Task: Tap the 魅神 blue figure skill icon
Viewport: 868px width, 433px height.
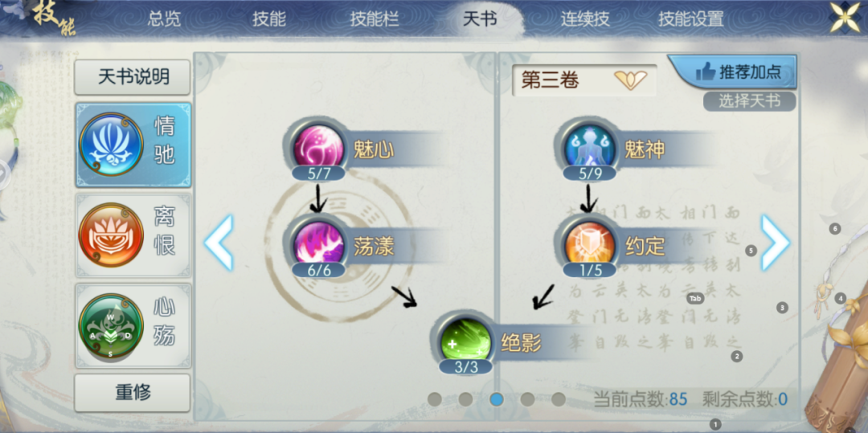Action: [590, 148]
